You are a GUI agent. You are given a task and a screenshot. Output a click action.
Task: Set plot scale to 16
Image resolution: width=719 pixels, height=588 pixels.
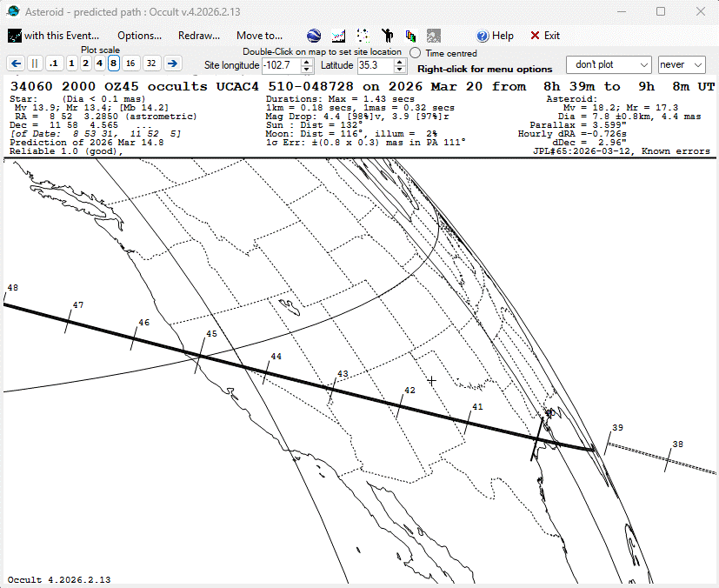tap(130, 63)
